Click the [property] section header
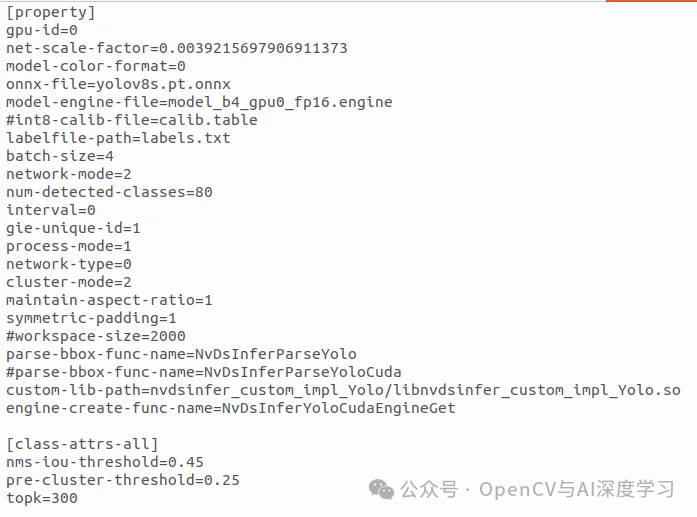 pyautogui.click(x=51, y=12)
